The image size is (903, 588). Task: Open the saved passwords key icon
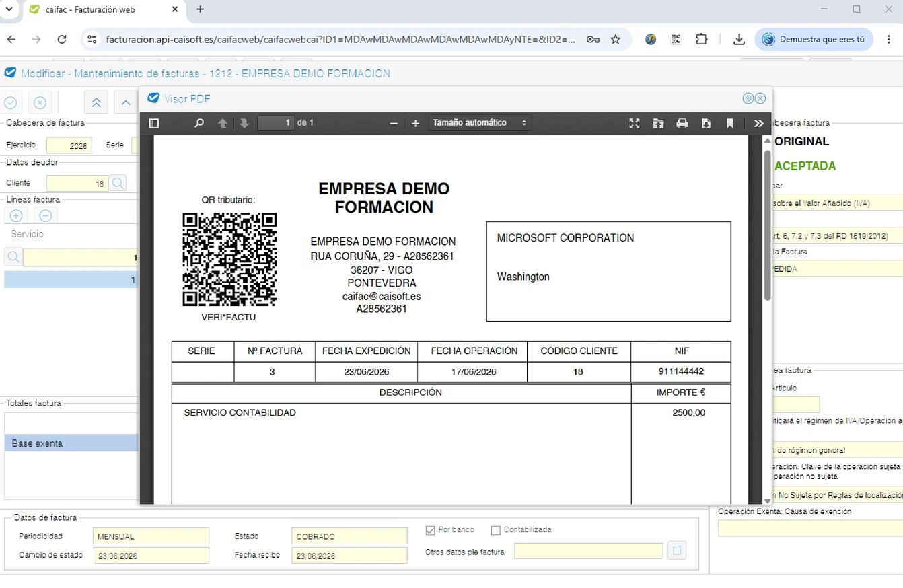593,39
